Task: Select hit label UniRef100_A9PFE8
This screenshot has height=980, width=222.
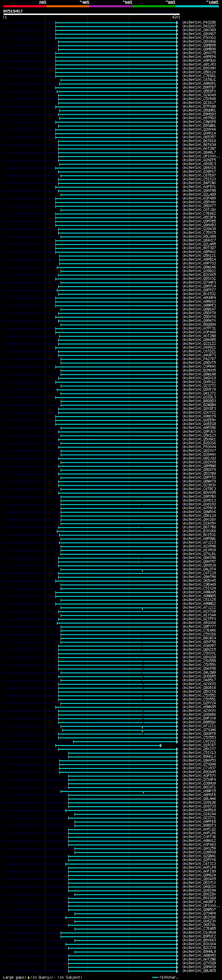Action: coord(199,822)
